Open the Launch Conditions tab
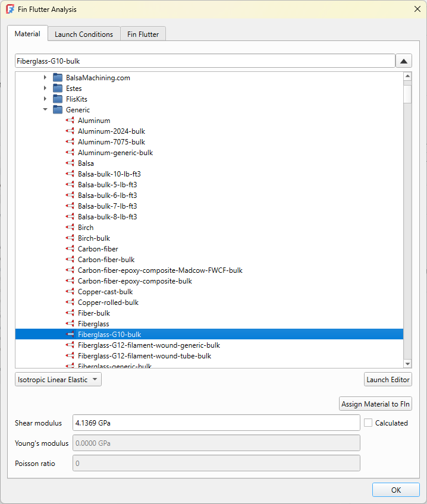Screen dimensions: 427x504 84,34
